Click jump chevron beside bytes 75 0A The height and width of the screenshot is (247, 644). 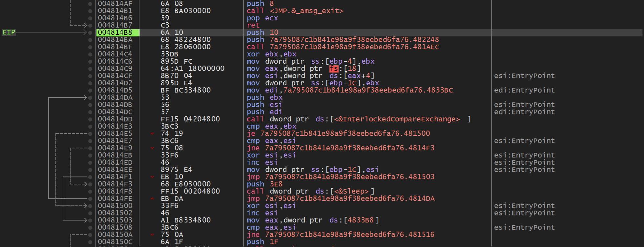tap(152, 235)
